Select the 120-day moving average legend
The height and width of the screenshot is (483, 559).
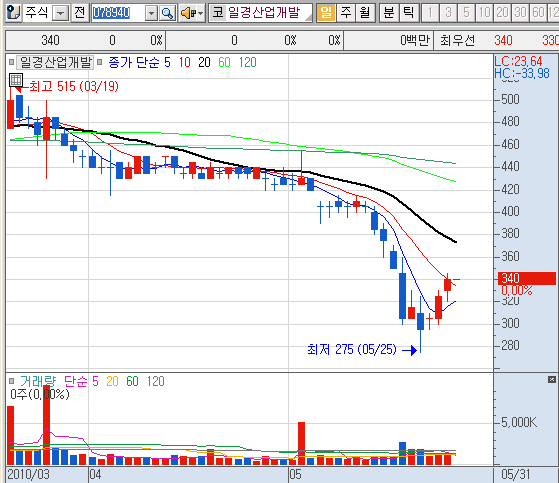point(247,62)
